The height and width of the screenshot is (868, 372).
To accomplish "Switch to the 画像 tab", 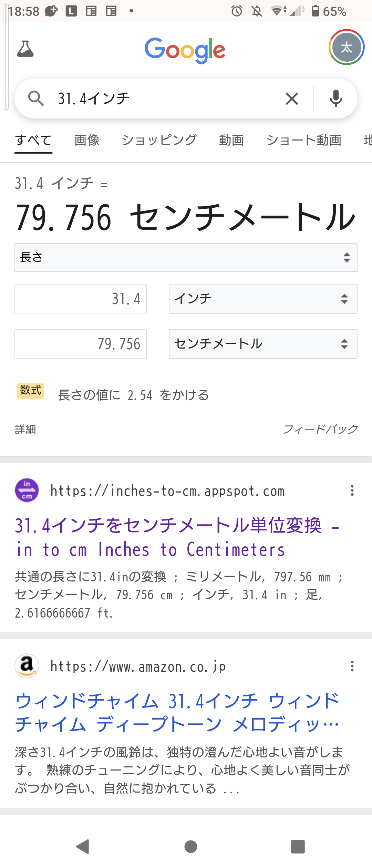I will (87, 141).
